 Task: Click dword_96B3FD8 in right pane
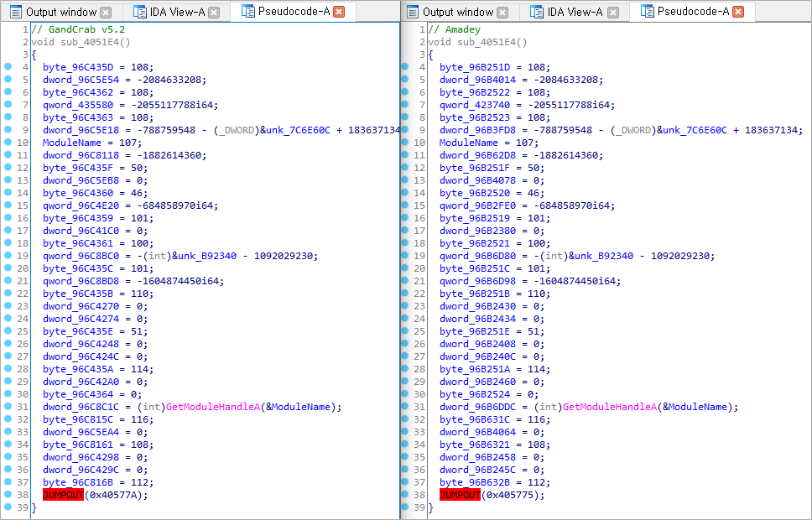tap(477, 129)
